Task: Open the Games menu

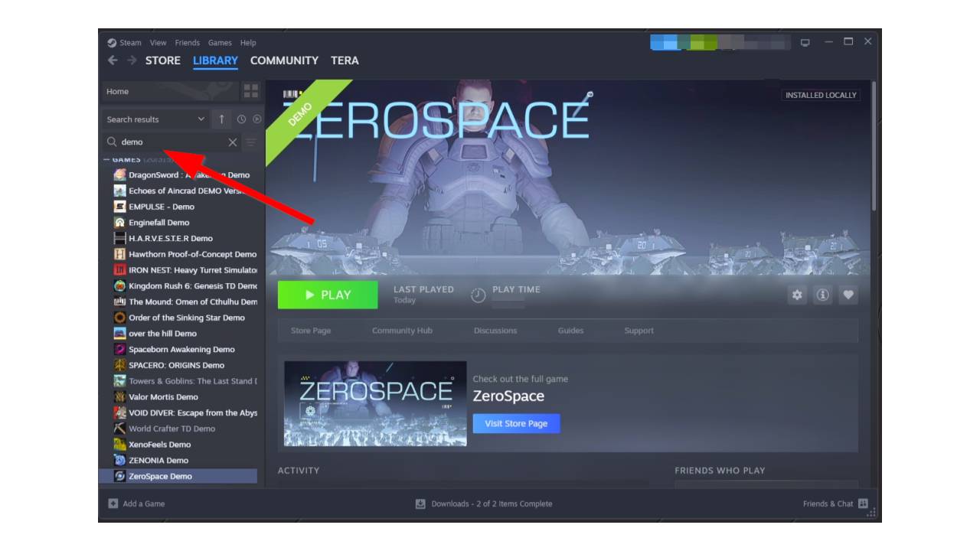Action: click(x=220, y=43)
